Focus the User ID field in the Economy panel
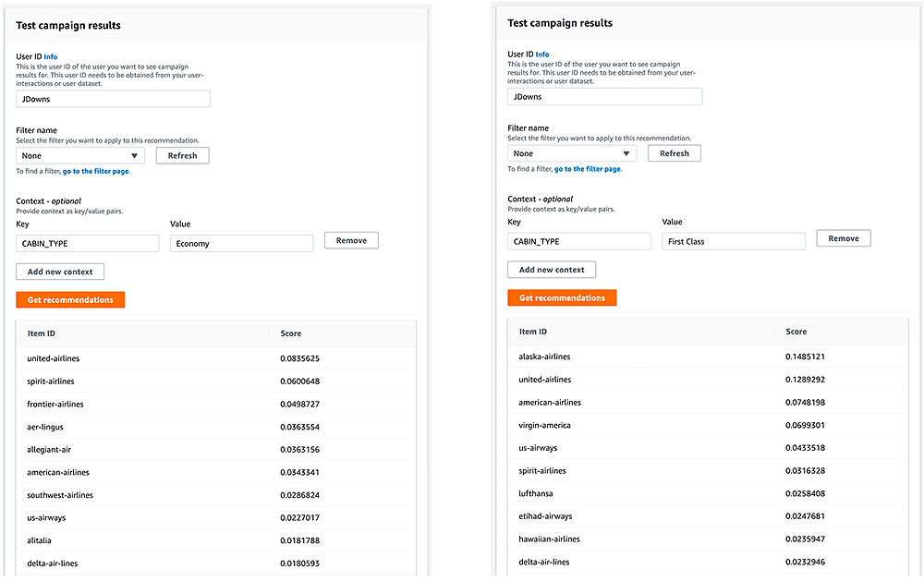The image size is (924, 581). click(x=113, y=99)
